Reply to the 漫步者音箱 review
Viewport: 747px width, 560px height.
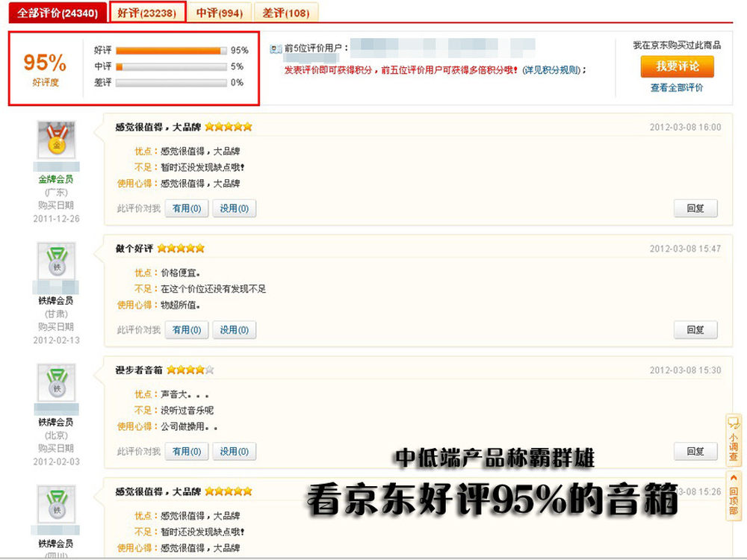tap(695, 452)
